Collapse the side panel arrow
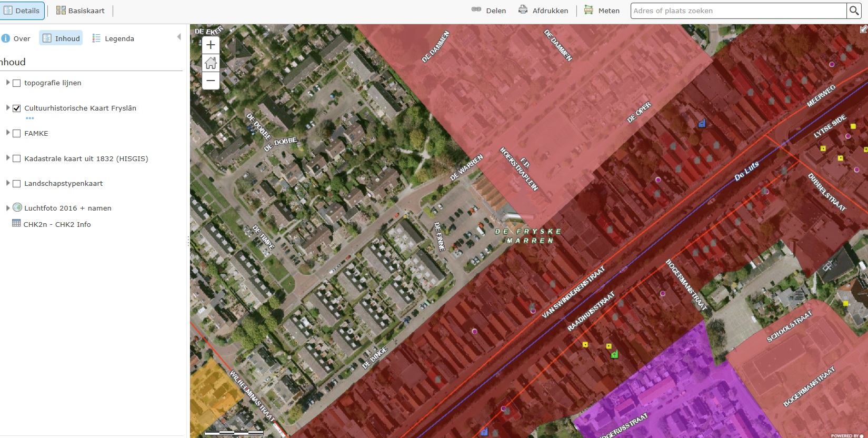The height and width of the screenshot is (438, 868). click(179, 37)
